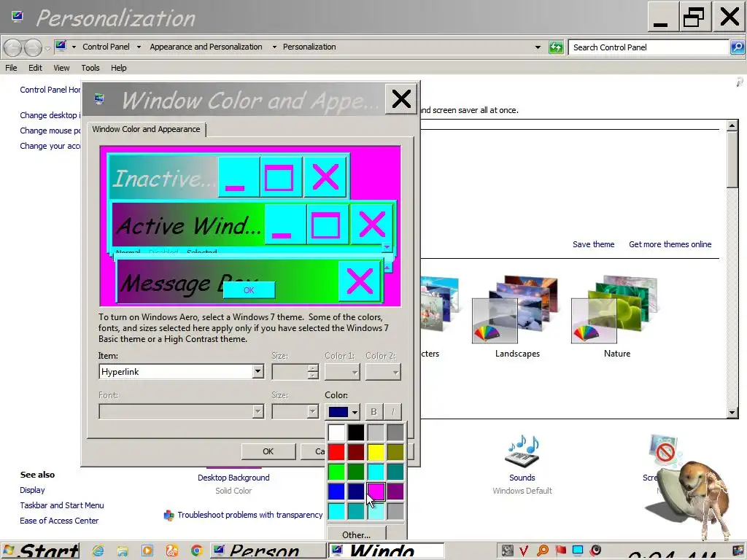The image size is (747, 560).
Task: Open the Display link under See also
Action: [32, 490]
